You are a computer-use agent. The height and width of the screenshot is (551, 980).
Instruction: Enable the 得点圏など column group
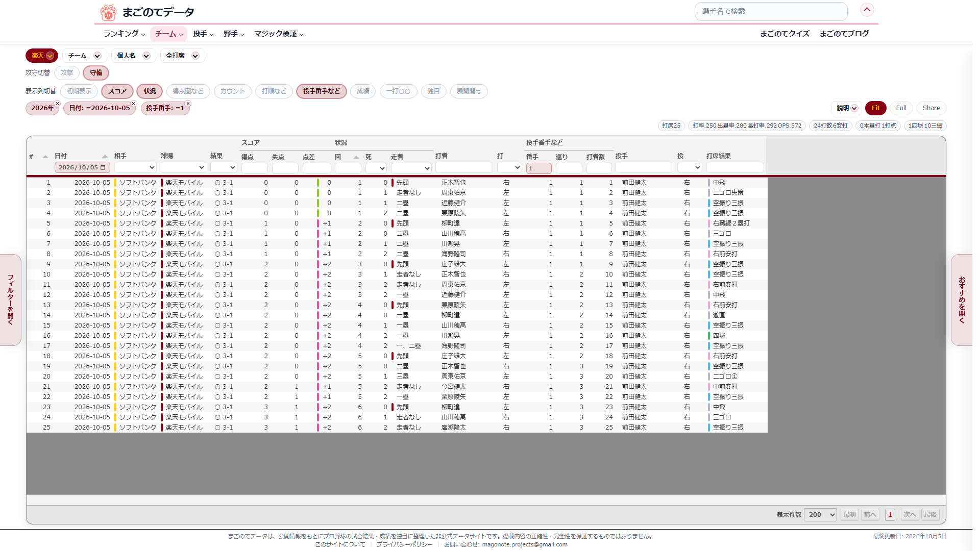tap(188, 91)
